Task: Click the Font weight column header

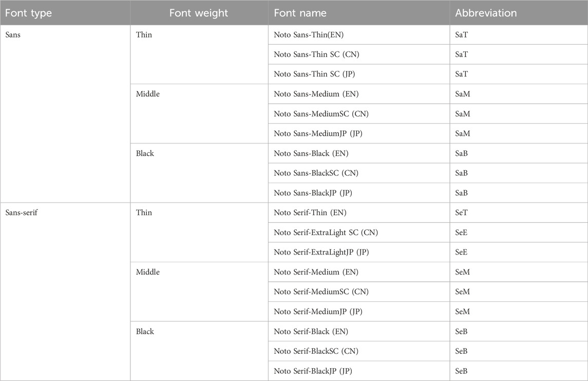Action: tap(198, 13)
